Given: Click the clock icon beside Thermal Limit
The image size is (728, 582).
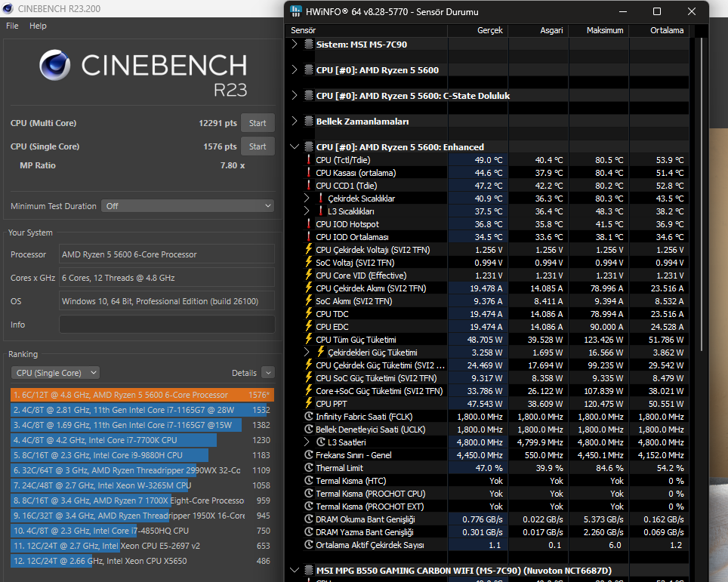Looking at the screenshot, I should pyautogui.click(x=309, y=467).
